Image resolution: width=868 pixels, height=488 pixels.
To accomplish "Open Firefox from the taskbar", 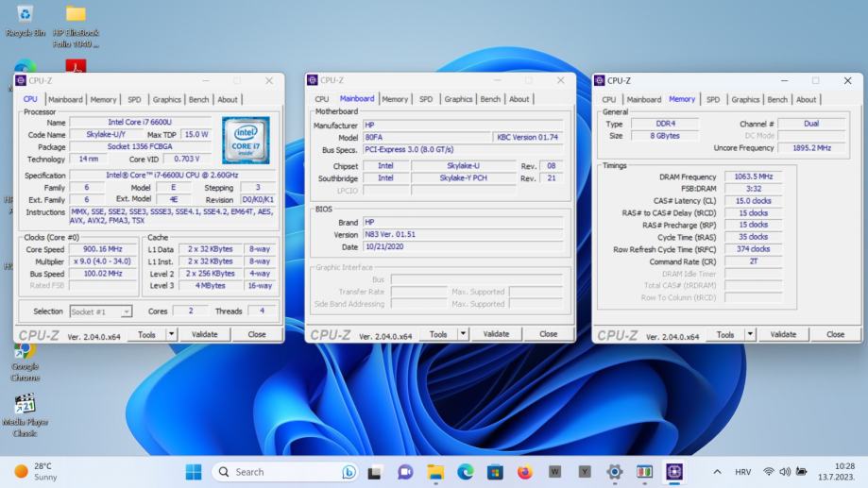I will tap(525, 472).
